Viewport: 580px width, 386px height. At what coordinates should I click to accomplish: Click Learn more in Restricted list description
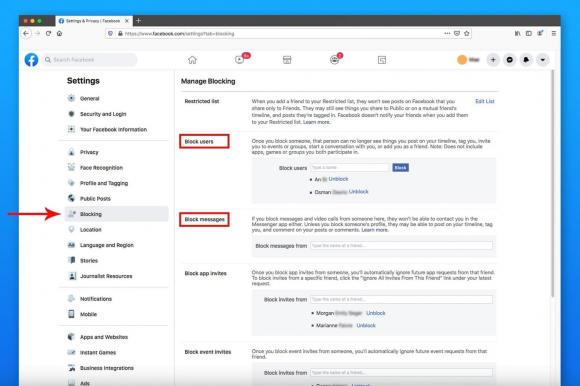(x=317, y=122)
